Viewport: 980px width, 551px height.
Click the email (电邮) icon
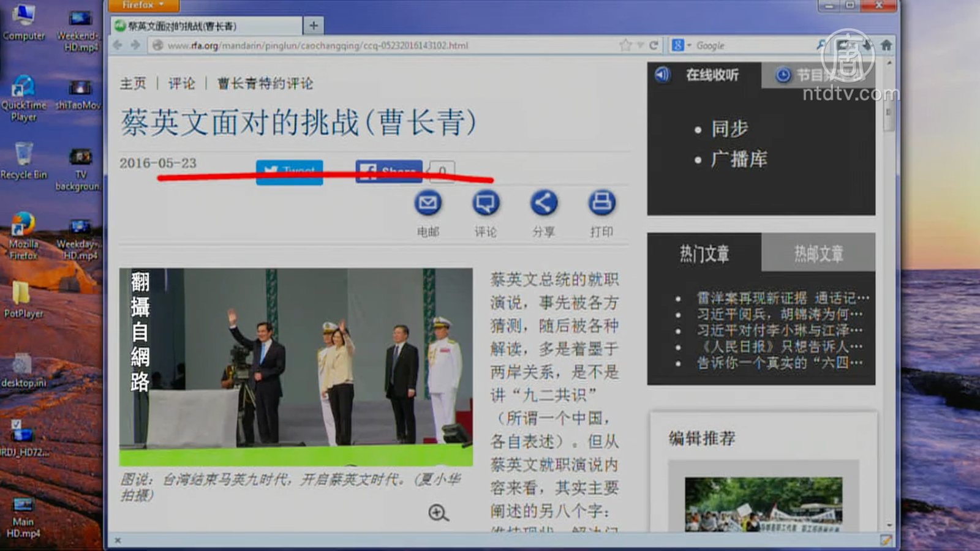point(428,203)
